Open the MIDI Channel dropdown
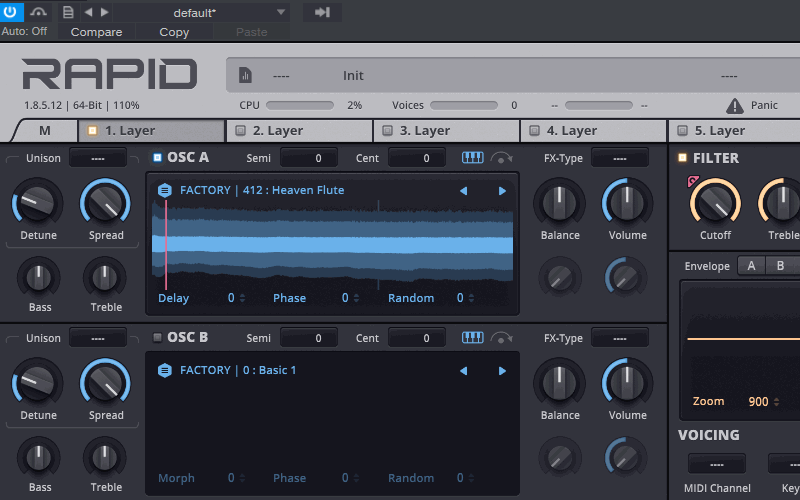Image resolution: width=800 pixels, height=500 pixels. click(716, 464)
